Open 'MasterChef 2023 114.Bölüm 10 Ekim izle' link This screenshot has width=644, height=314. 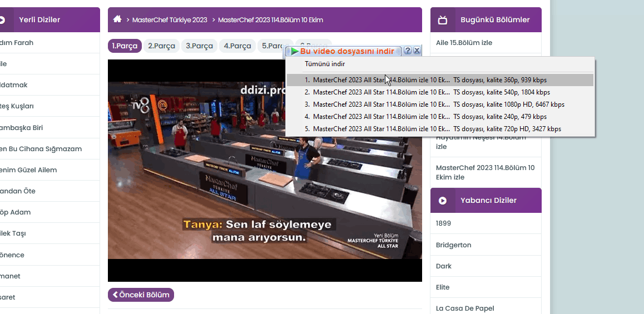485,172
